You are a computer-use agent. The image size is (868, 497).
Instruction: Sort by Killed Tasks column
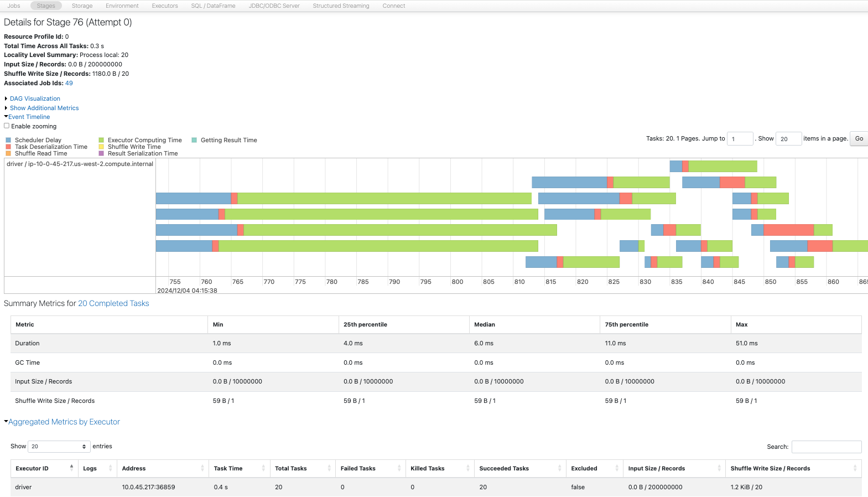coord(440,468)
